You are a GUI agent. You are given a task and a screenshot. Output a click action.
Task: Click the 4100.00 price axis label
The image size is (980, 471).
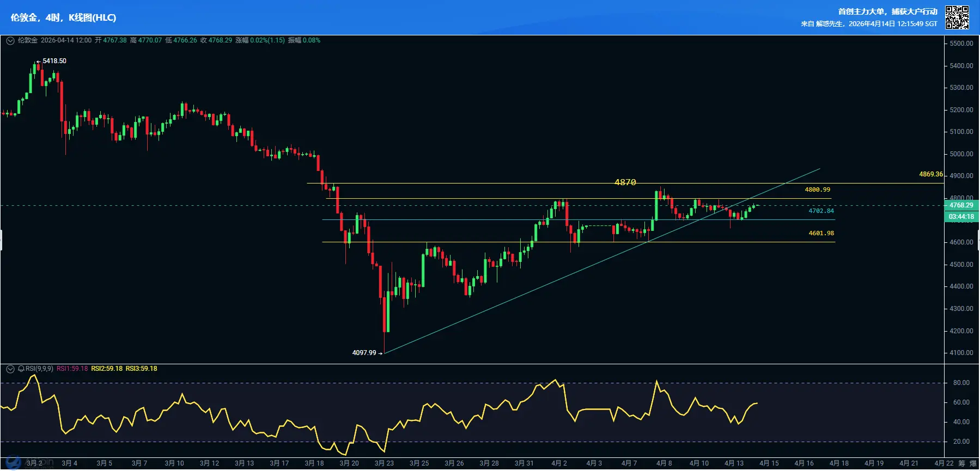point(961,353)
